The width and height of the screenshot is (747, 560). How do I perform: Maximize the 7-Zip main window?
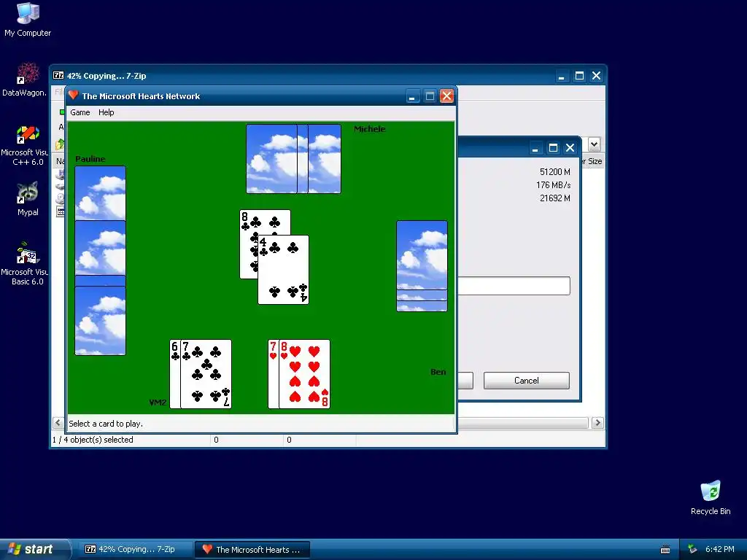tap(579, 76)
